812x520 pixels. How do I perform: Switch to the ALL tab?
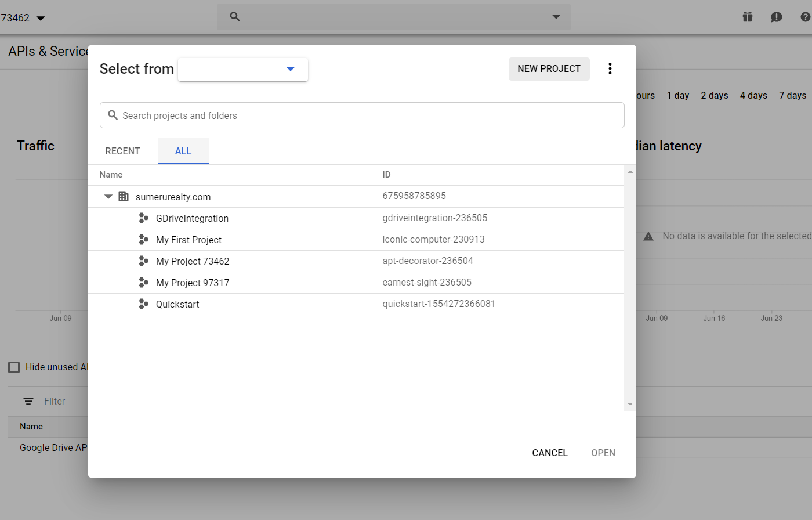(183, 151)
